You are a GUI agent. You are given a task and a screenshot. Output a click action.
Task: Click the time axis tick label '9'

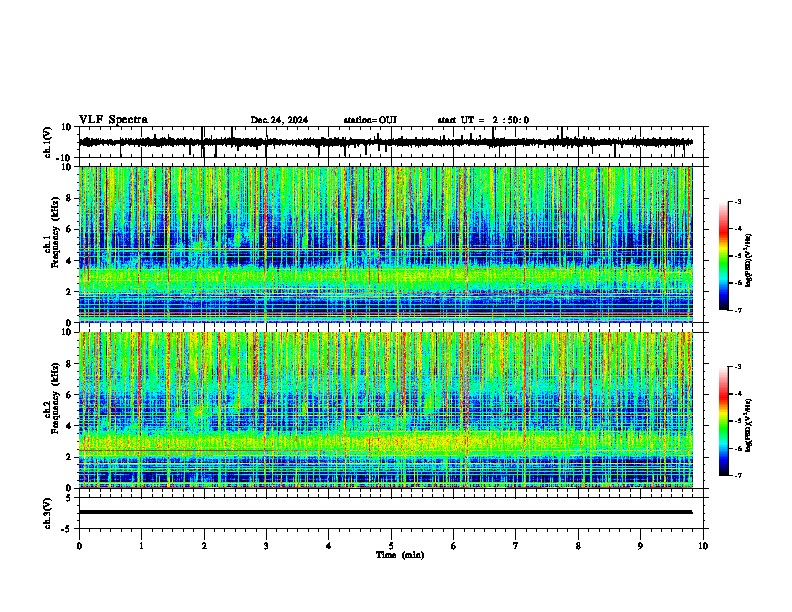point(640,546)
